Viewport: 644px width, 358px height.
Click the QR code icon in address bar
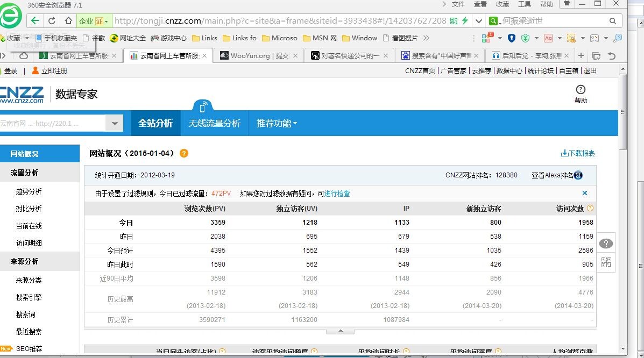[x=454, y=20]
